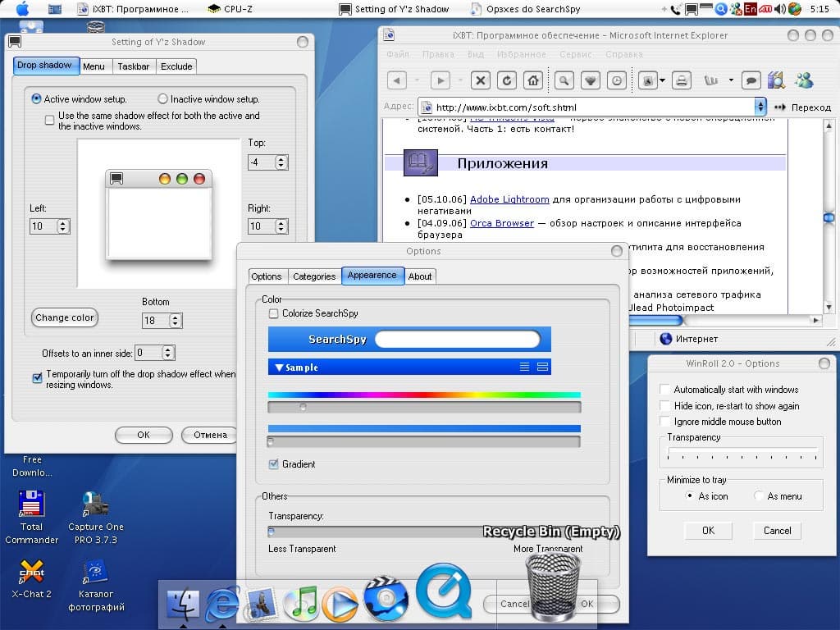Choose the As menu radio option

(x=759, y=496)
